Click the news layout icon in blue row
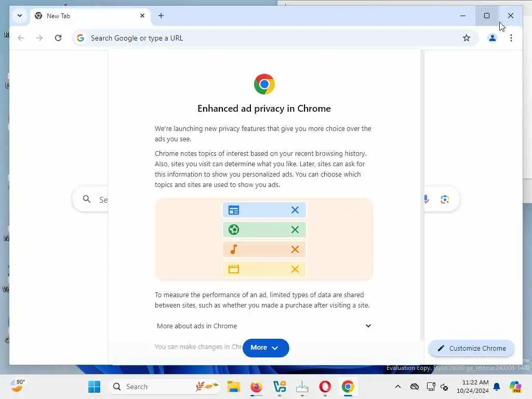The width and height of the screenshot is (532, 399). pyautogui.click(x=234, y=210)
